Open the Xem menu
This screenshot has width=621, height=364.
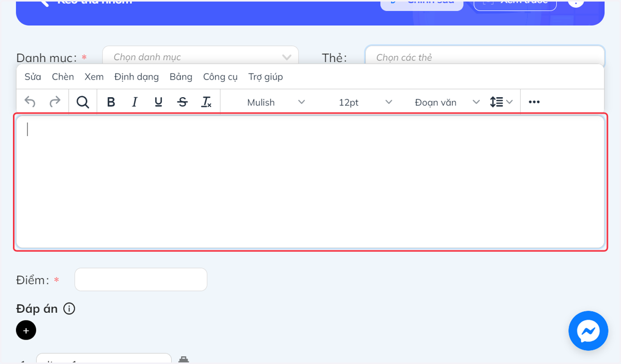(94, 77)
